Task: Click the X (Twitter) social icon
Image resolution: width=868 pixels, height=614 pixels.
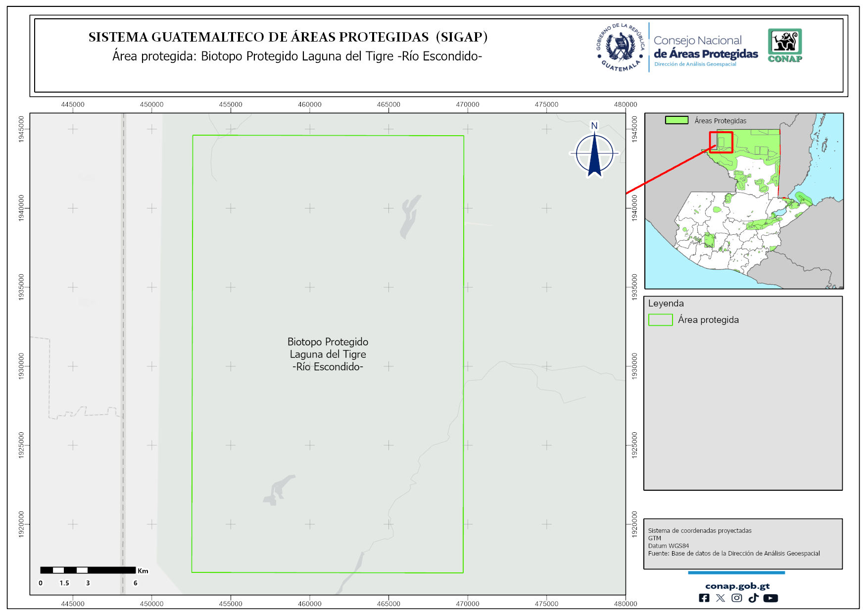Action: click(721, 598)
